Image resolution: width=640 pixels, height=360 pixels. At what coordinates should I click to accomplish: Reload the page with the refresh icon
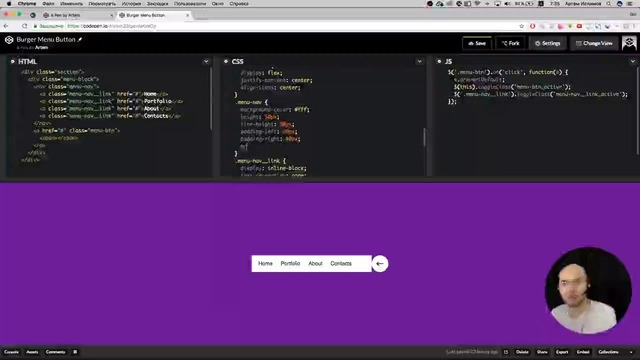24,26
